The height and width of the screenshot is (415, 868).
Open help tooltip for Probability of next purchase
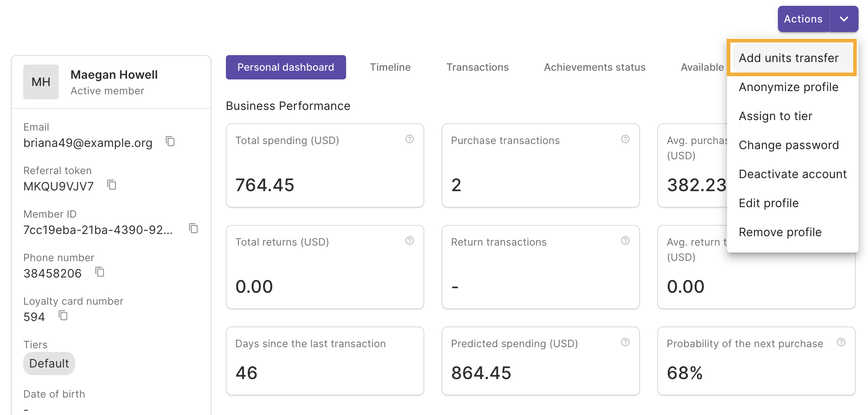(x=841, y=342)
